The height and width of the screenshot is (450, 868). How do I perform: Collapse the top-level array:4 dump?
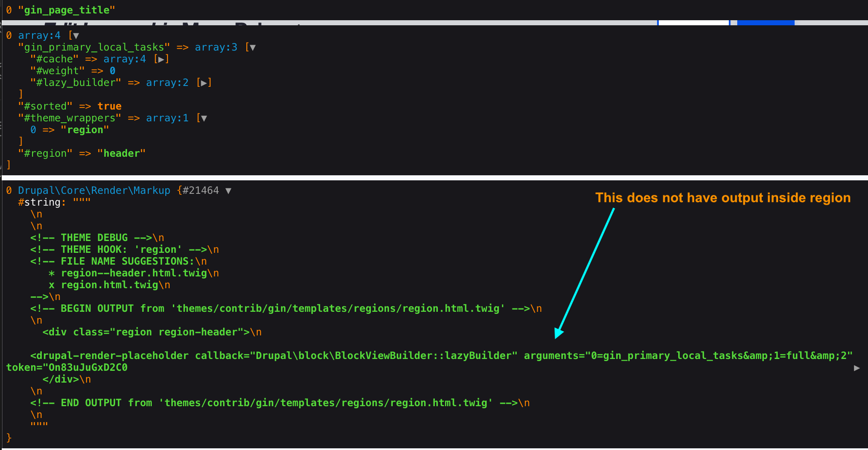click(x=75, y=35)
